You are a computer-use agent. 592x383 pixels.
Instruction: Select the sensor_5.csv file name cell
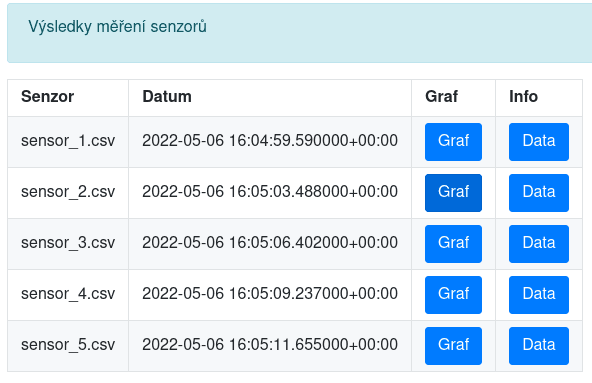coord(68,346)
